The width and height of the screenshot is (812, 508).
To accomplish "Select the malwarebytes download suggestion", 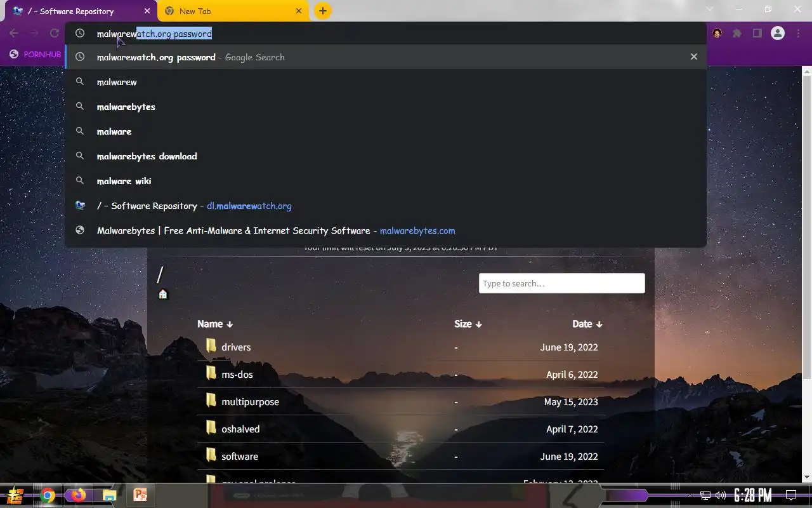I will pyautogui.click(x=147, y=156).
